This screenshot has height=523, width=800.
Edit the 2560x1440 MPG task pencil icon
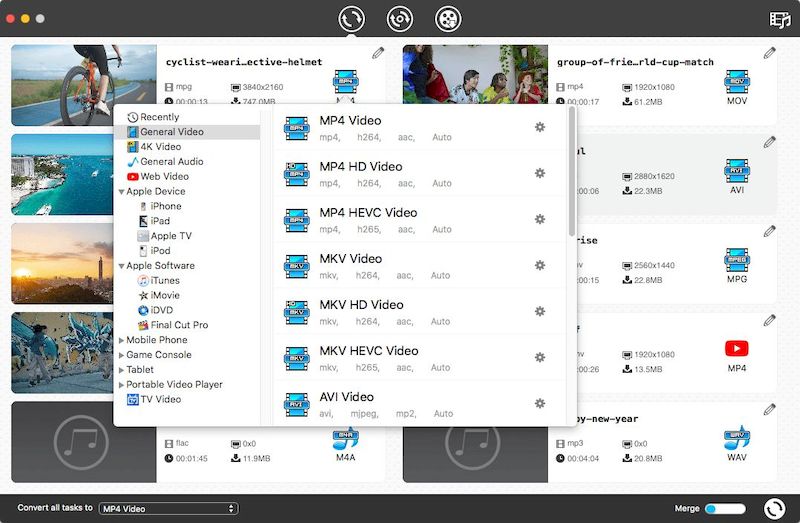click(769, 231)
